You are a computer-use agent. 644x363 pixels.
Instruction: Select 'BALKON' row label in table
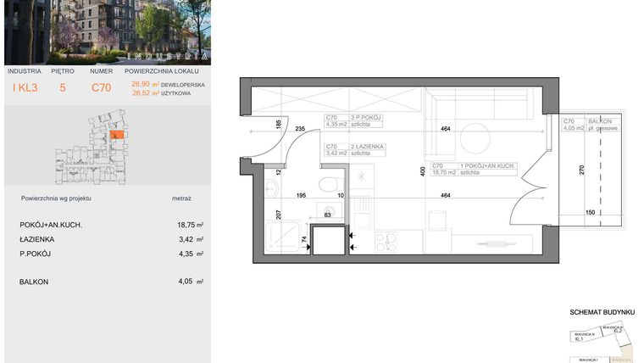click(x=34, y=282)
